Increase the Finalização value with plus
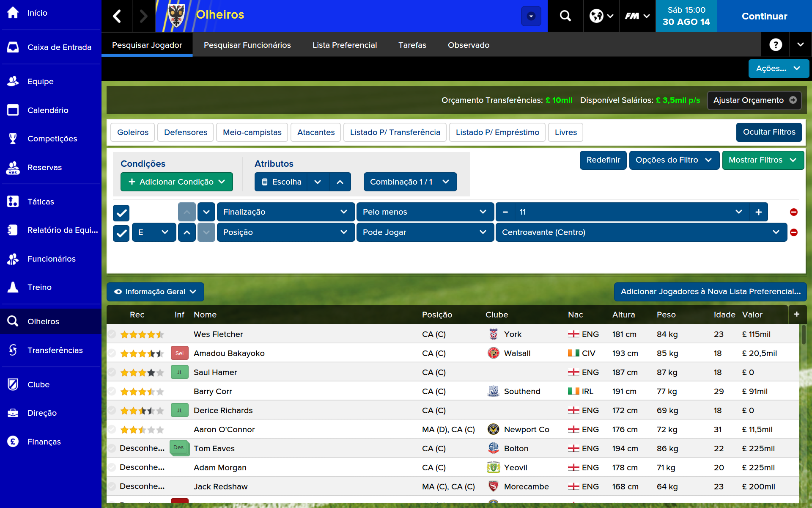The height and width of the screenshot is (508, 812). 759,212
